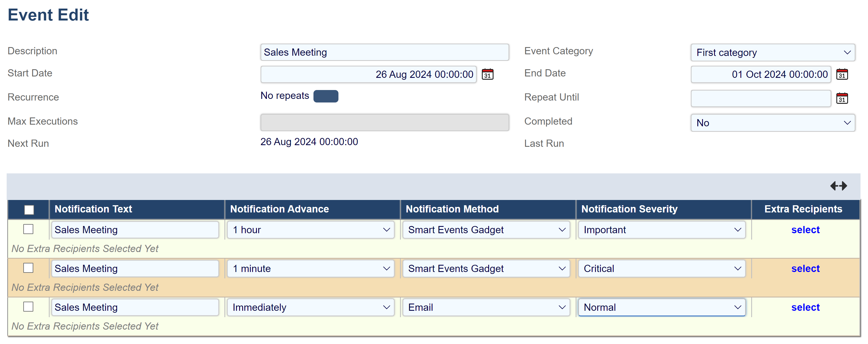The width and height of the screenshot is (868, 344).
Task: Open the Event Category dropdown
Action: pyautogui.click(x=772, y=53)
